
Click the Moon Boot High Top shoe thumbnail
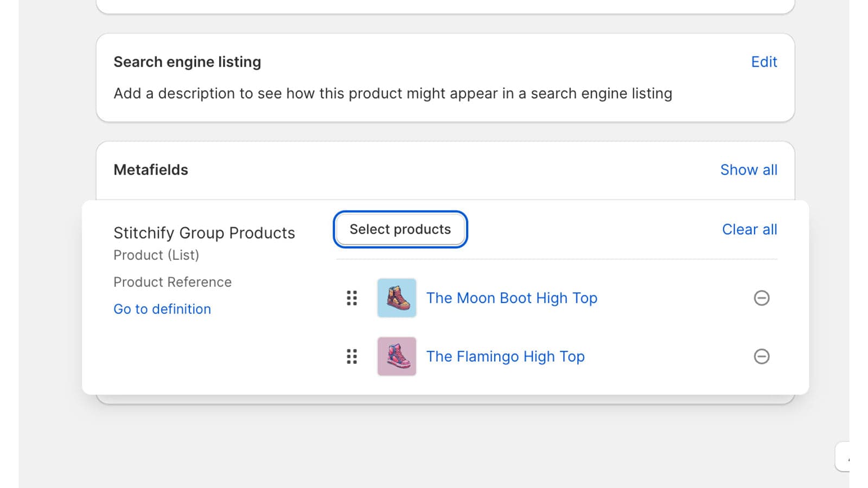397,298
